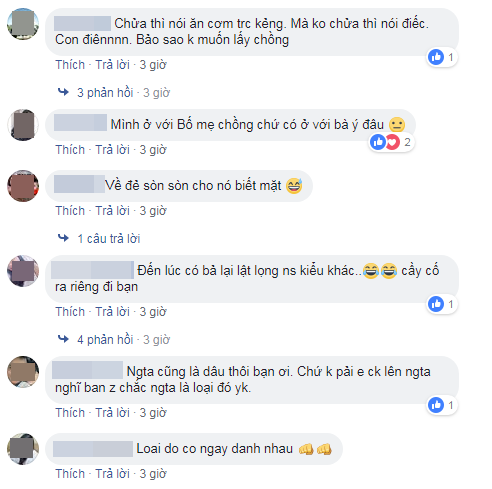Like the first comment using "Thích"

pos(70,64)
